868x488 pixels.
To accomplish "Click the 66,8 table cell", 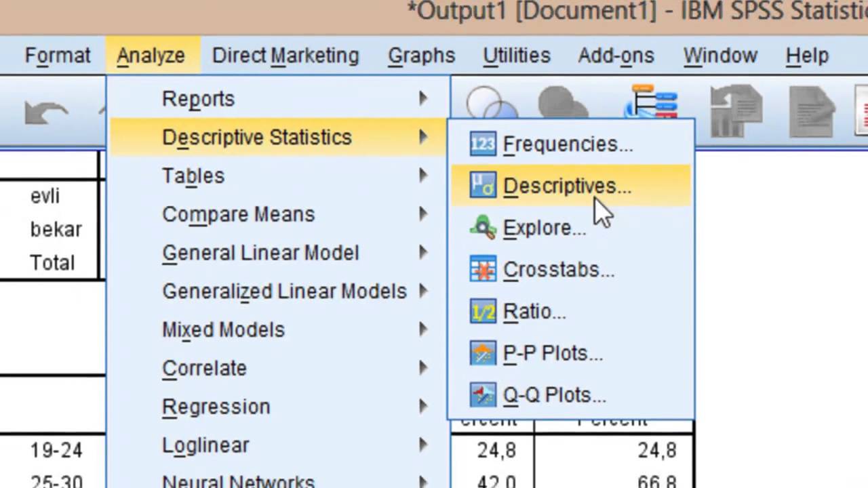I will pos(656,481).
